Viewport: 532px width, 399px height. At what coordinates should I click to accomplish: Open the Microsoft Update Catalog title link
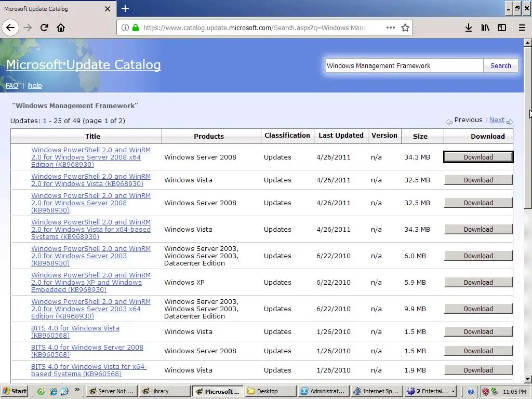[x=83, y=64]
